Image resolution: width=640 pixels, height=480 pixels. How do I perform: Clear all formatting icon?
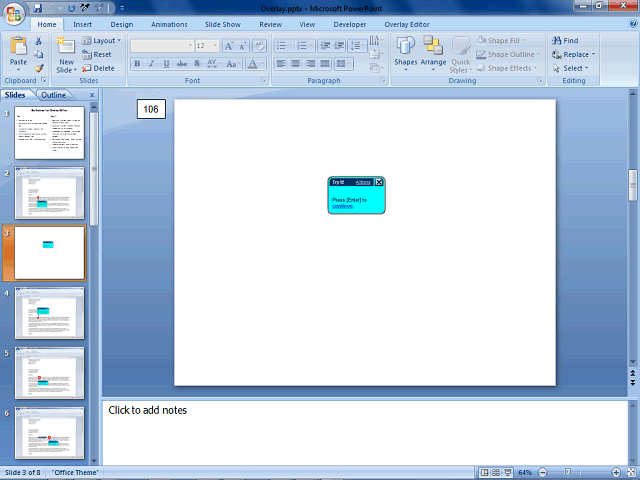coord(259,46)
